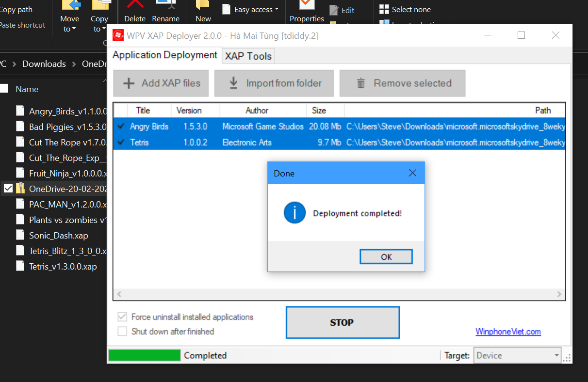Click Downloads in Explorer address bar

pos(44,64)
